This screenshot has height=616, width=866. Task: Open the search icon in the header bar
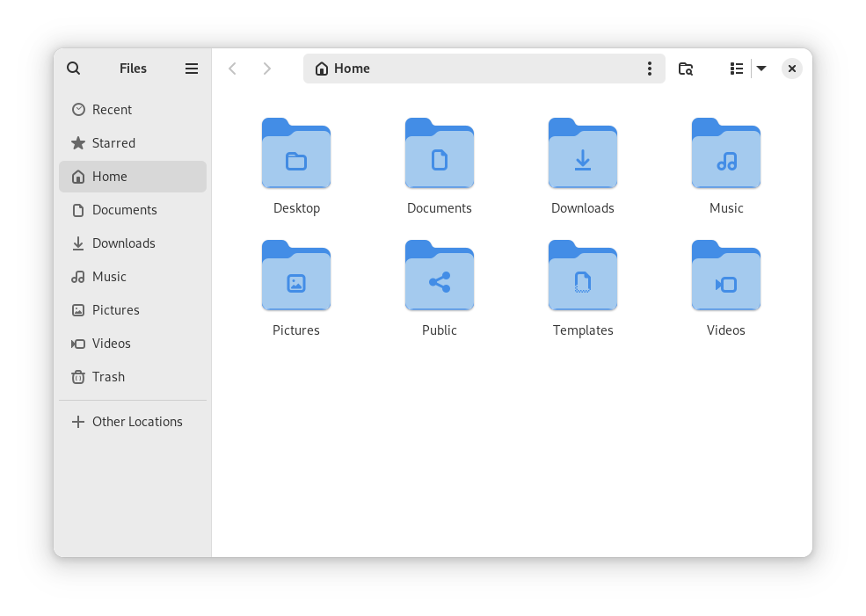(73, 68)
